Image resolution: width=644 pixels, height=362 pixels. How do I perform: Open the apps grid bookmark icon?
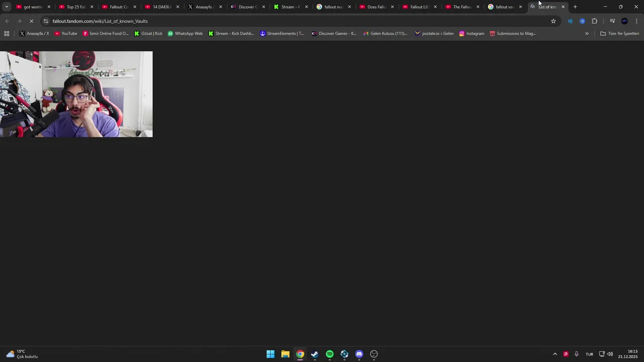[7, 34]
